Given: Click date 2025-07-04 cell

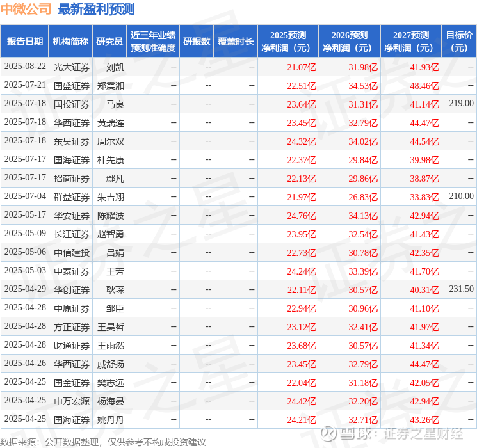Looking at the screenshot, I should [x=25, y=196].
